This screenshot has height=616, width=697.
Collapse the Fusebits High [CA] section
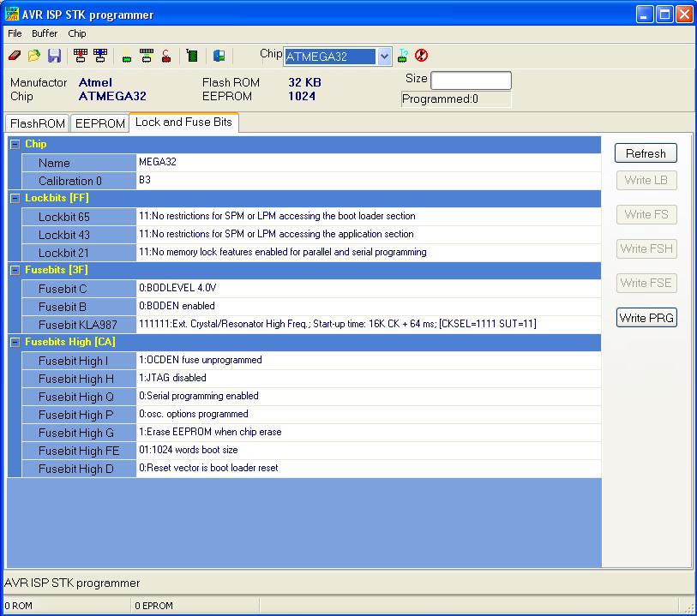tap(15, 342)
